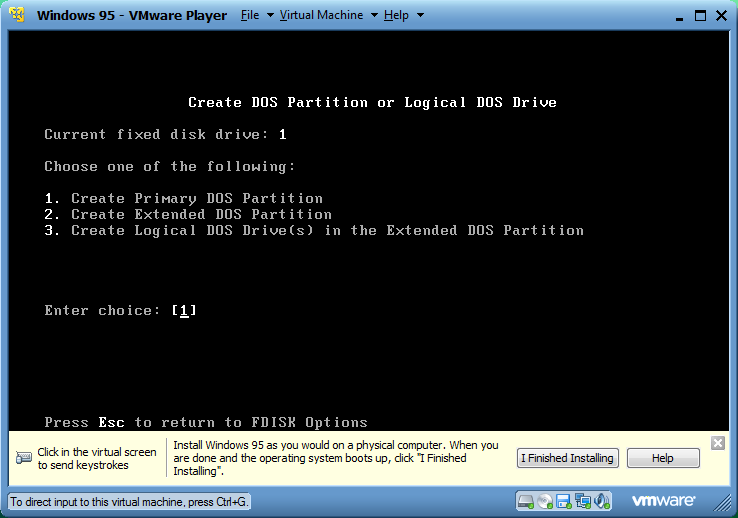
Task: Click the Create Primary DOS Partition line
Action: click(x=184, y=199)
